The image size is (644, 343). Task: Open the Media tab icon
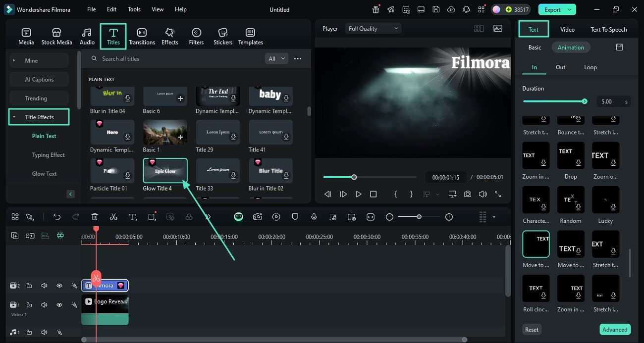coord(26,33)
